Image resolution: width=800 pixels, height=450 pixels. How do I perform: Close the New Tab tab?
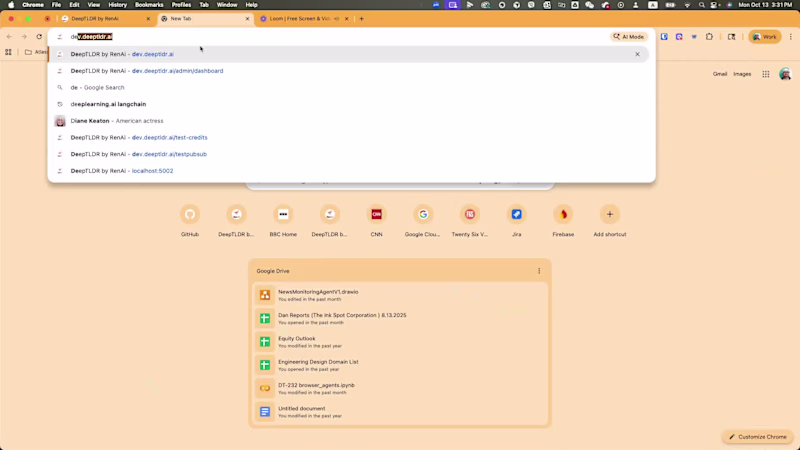247,18
